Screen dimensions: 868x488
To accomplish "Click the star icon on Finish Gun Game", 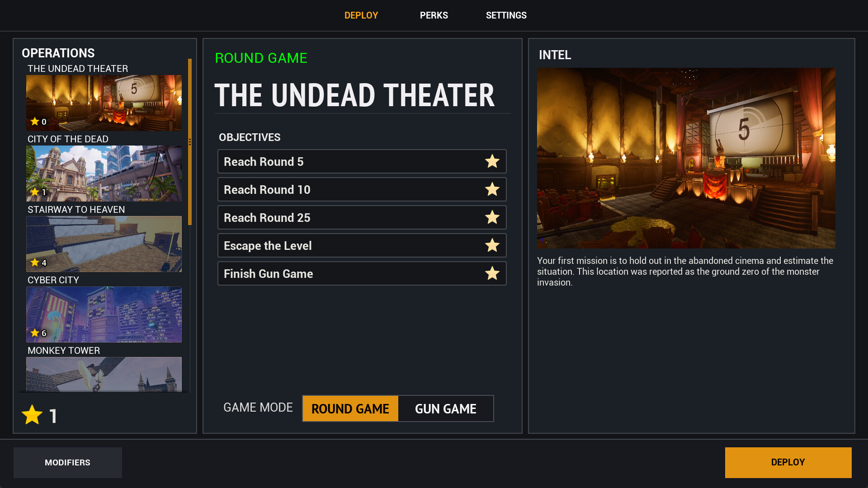I will click(492, 273).
